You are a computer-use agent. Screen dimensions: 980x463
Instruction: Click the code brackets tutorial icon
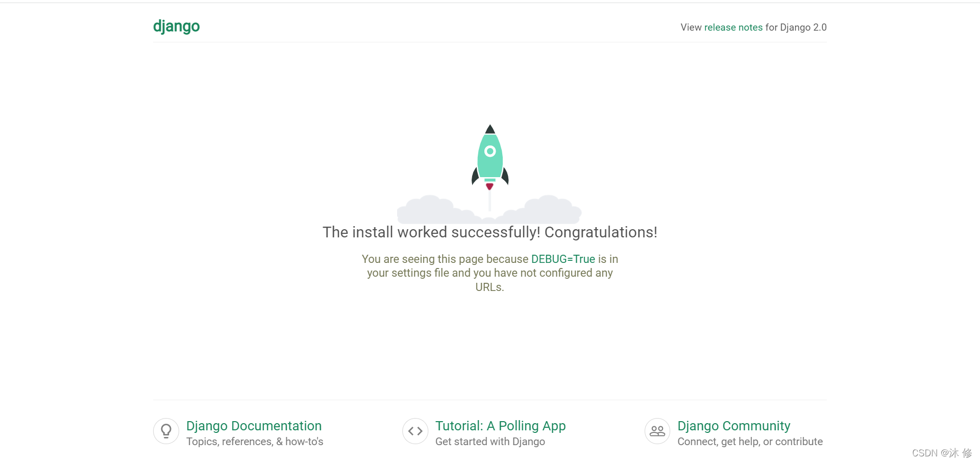click(x=415, y=431)
